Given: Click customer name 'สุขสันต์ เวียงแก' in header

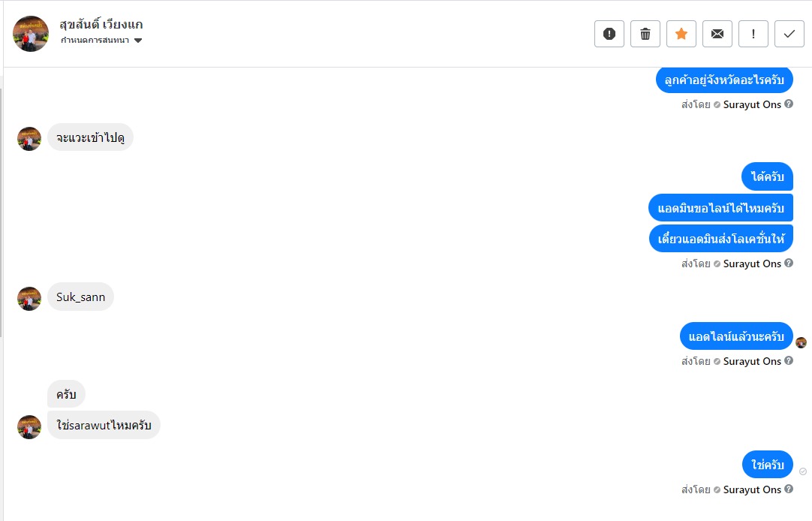Looking at the screenshot, I should click(102, 25).
